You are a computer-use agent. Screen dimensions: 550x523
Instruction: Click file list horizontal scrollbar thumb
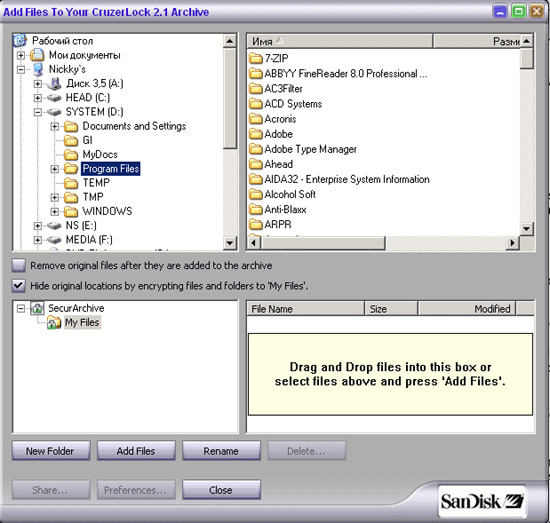point(323,243)
